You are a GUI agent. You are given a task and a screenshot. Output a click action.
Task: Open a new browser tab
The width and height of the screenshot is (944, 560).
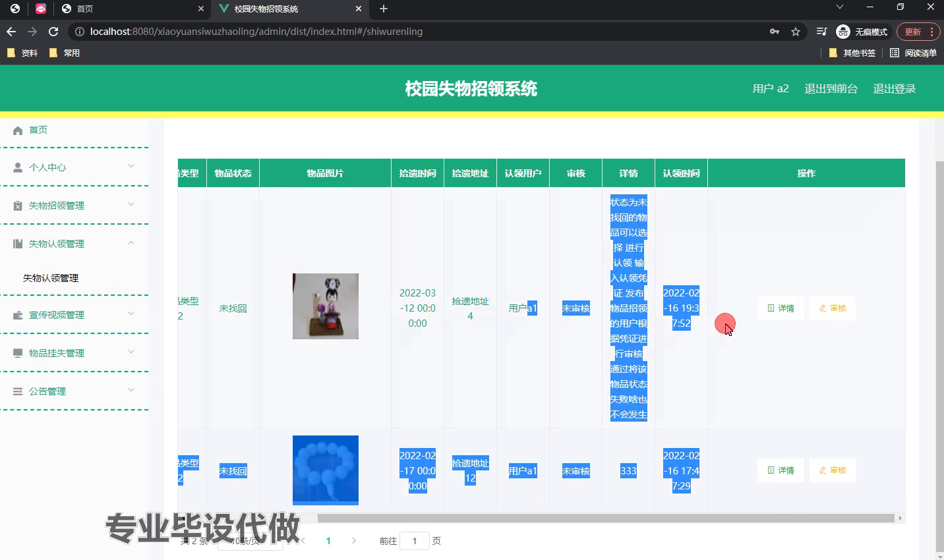tap(384, 9)
